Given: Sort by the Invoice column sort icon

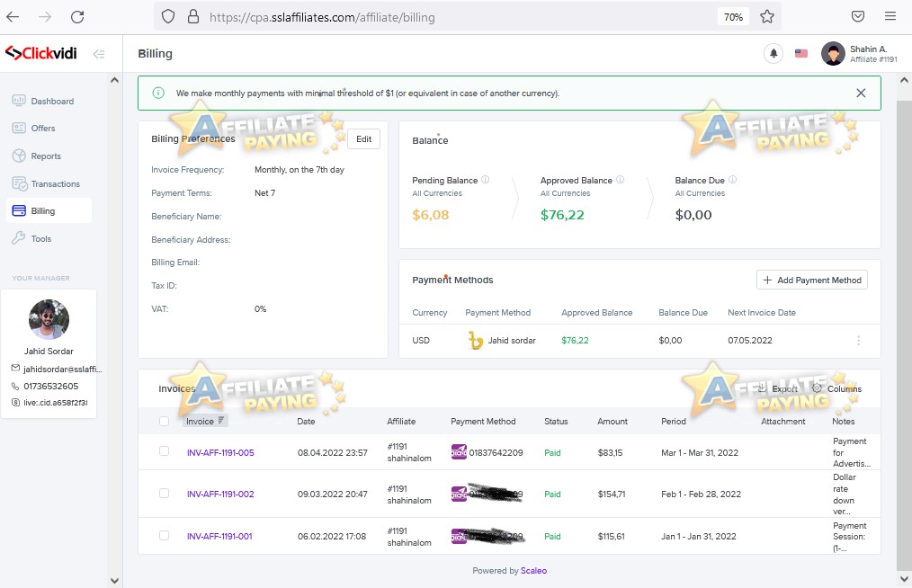Looking at the screenshot, I should pos(221,421).
